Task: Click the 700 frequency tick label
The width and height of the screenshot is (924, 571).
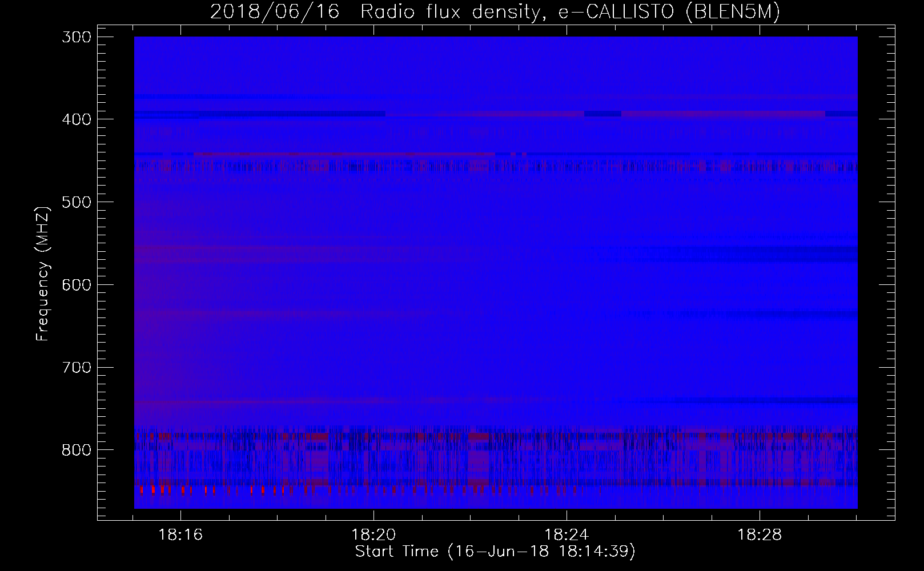Action: pos(77,367)
